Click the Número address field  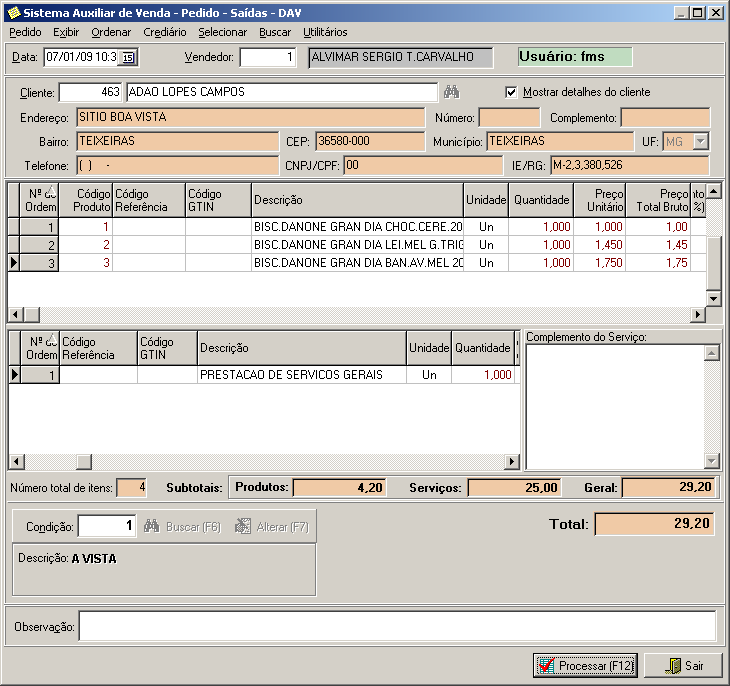509,117
